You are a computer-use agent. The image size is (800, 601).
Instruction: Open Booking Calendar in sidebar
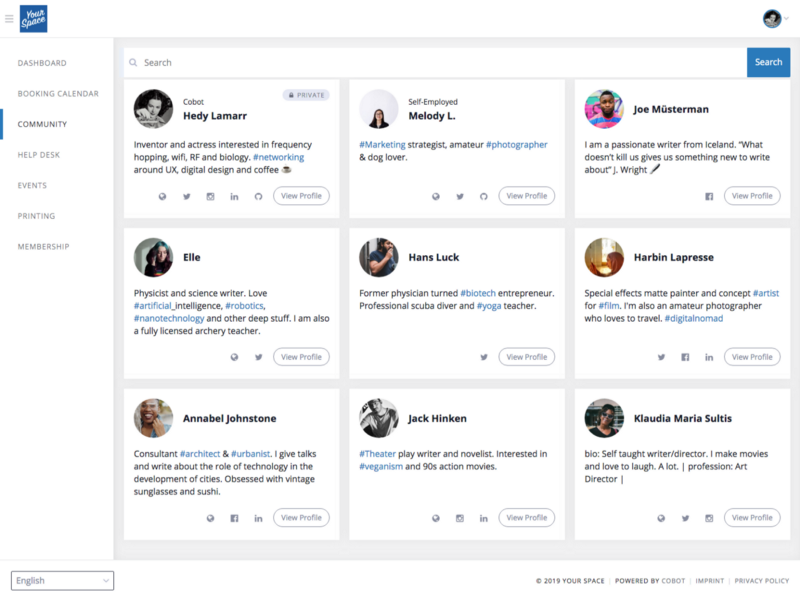click(58, 94)
